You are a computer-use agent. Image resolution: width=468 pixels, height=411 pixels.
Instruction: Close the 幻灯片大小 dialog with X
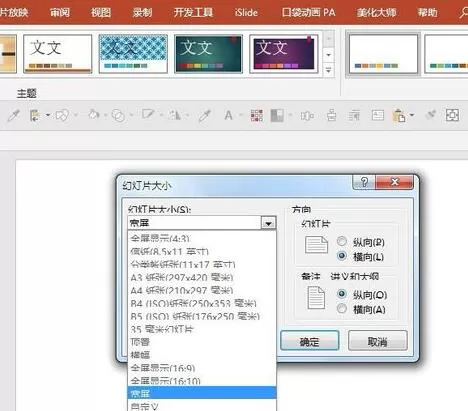point(395,182)
